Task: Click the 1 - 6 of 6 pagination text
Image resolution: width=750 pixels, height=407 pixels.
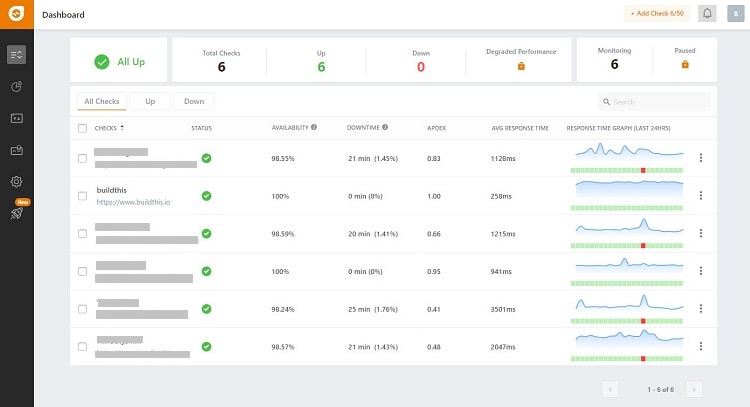Action: [x=661, y=390]
